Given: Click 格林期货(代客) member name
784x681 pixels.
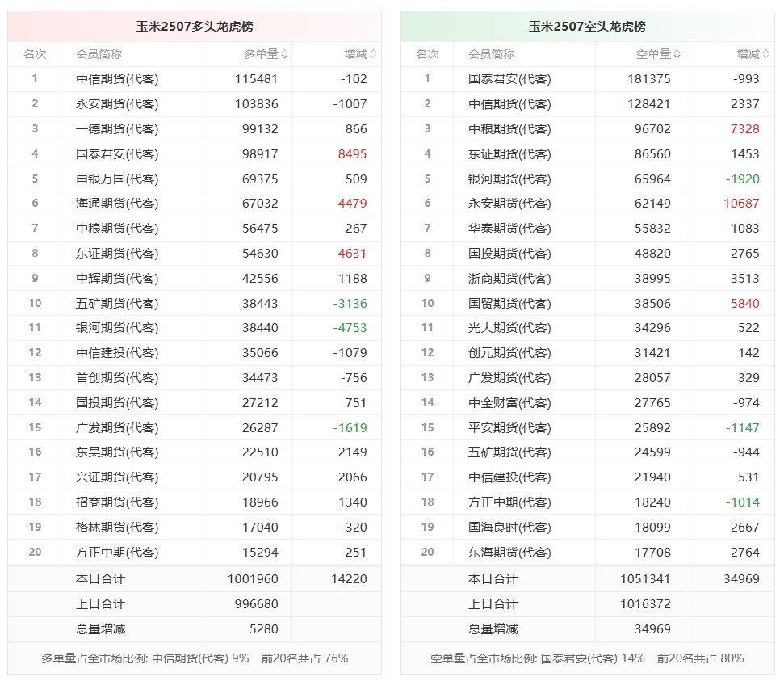Looking at the screenshot, I should point(117,528).
